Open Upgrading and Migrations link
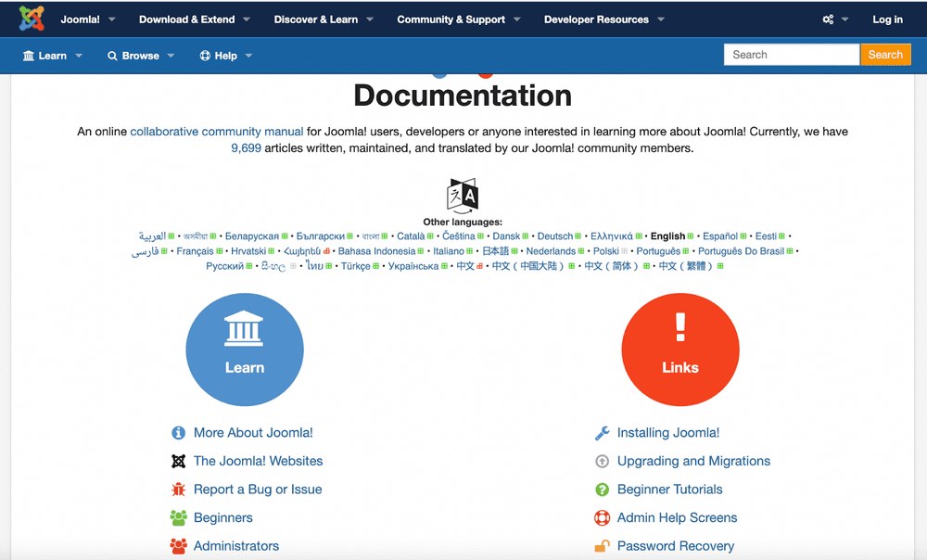This screenshot has width=927, height=560. click(x=693, y=461)
